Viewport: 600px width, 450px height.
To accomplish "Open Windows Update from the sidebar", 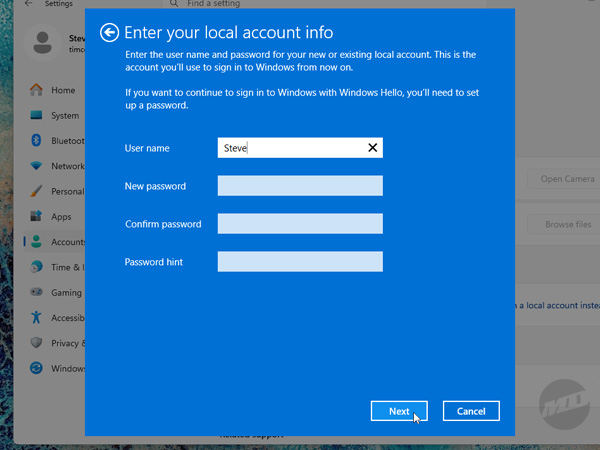I will pos(37,368).
